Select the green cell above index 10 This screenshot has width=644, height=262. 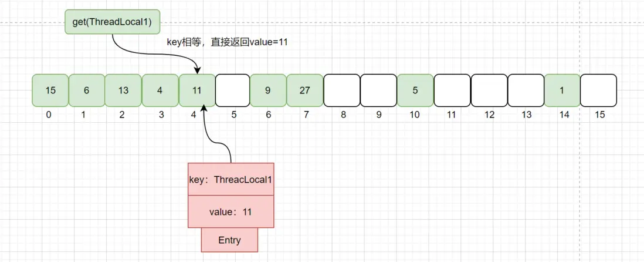pyautogui.click(x=415, y=90)
